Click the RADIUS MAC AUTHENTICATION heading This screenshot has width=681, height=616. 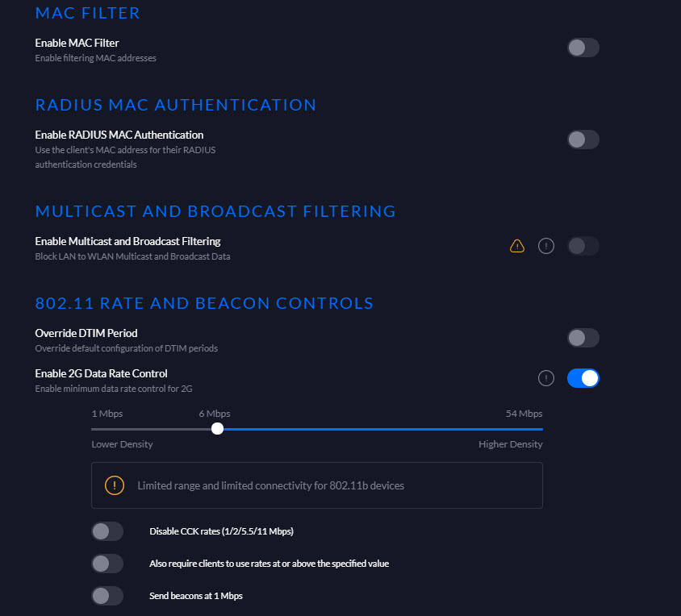pyautogui.click(x=176, y=105)
